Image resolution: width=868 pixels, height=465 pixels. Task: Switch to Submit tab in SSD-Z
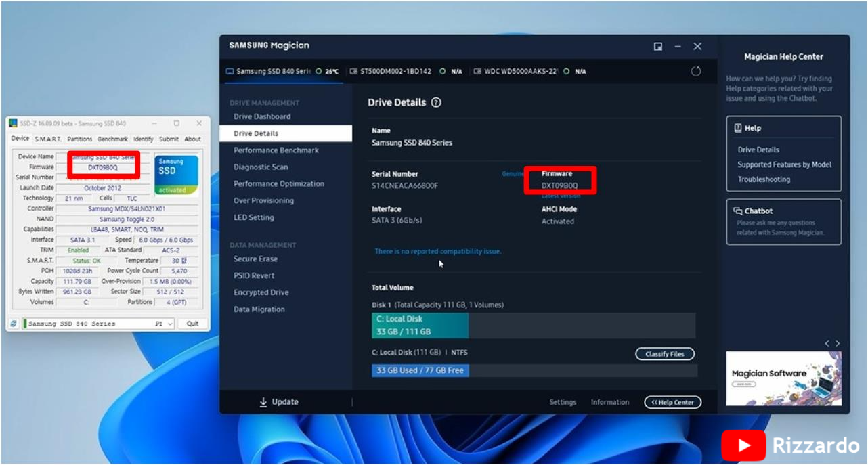169,139
